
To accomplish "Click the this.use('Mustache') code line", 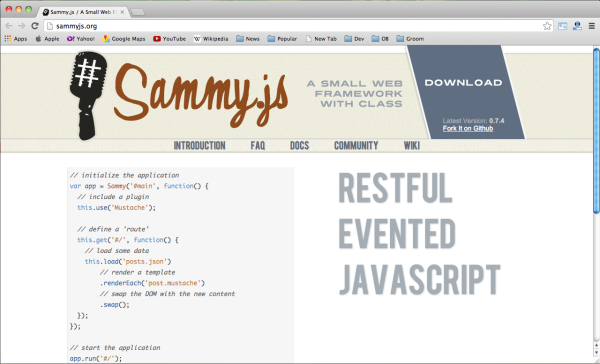I will coord(116,207).
